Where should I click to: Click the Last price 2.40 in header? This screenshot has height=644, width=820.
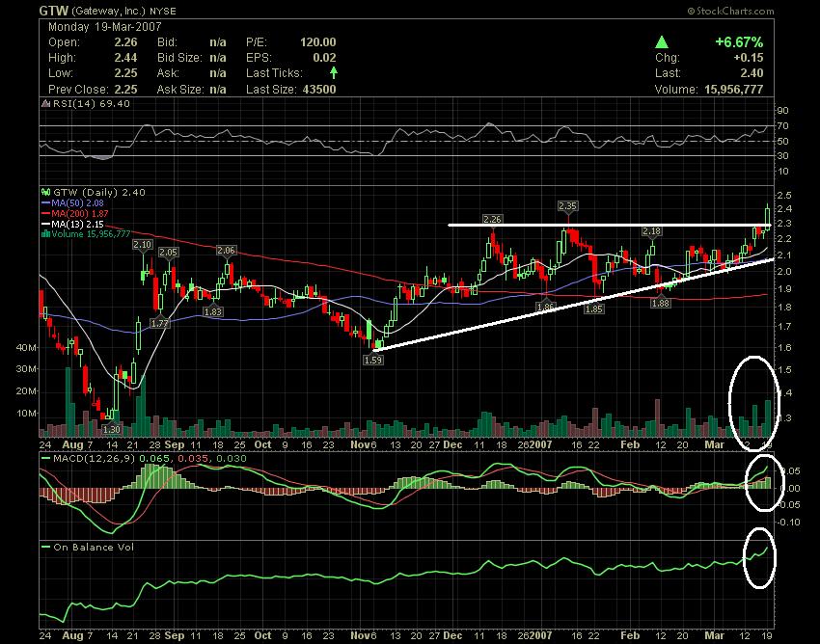click(x=752, y=73)
